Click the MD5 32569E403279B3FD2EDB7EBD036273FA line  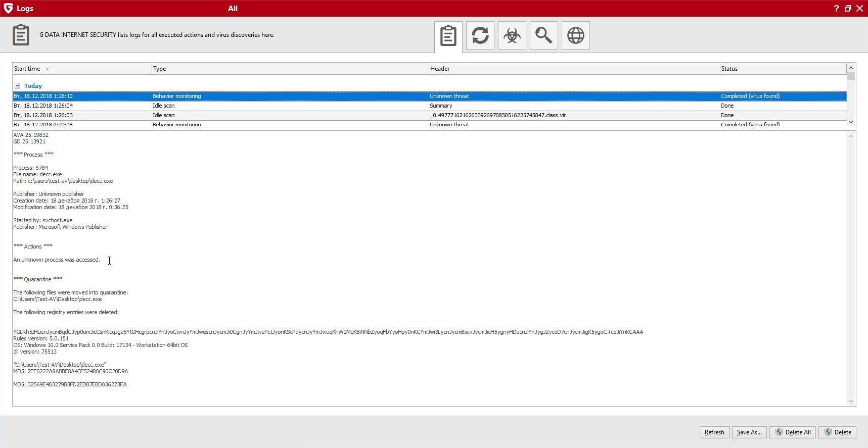pyautogui.click(x=70, y=384)
